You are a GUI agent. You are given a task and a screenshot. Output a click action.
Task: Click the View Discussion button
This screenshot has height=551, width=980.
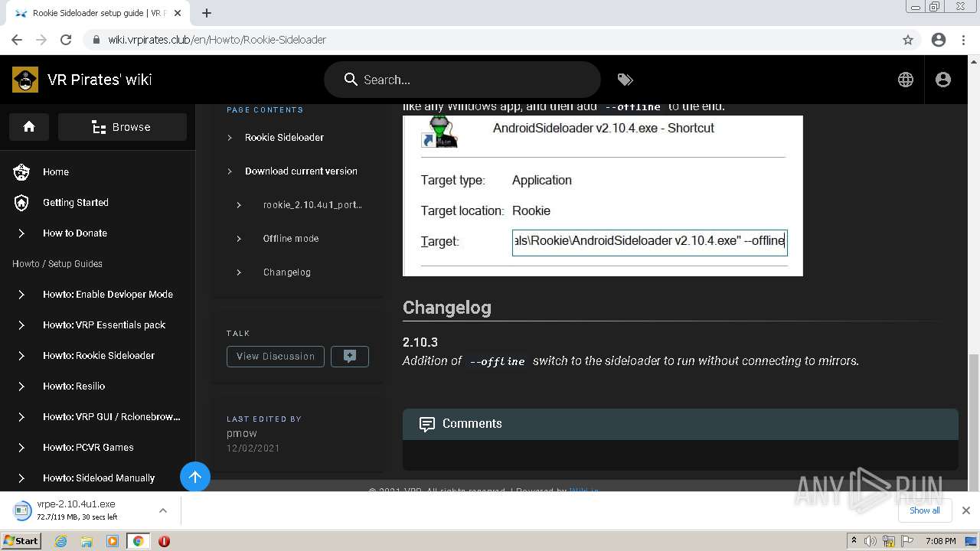pyautogui.click(x=276, y=356)
